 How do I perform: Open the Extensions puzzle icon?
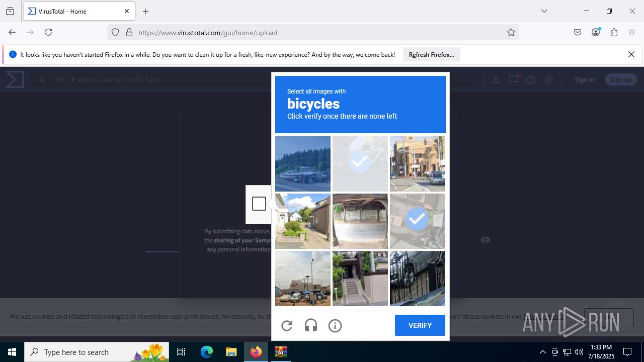click(614, 32)
